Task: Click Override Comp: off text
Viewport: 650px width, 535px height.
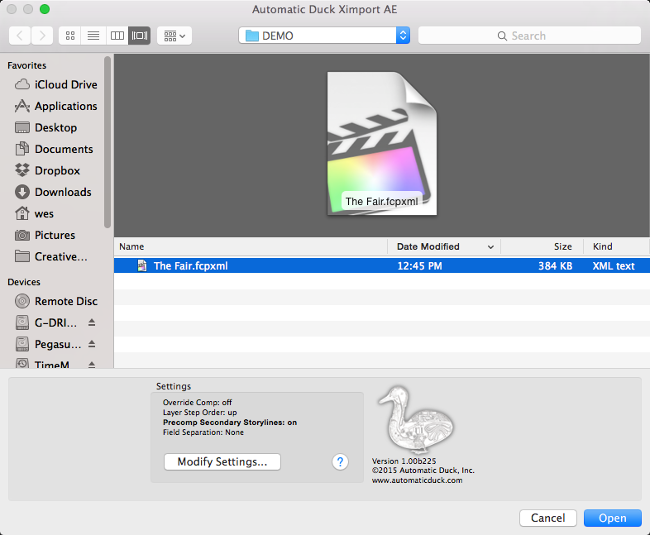Action: click(x=197, y=402)
